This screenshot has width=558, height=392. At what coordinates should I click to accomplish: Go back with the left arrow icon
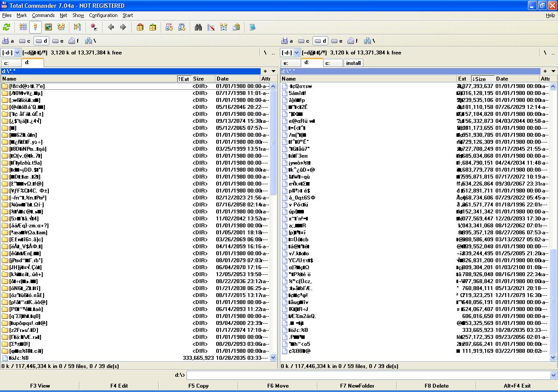[111, 27]
